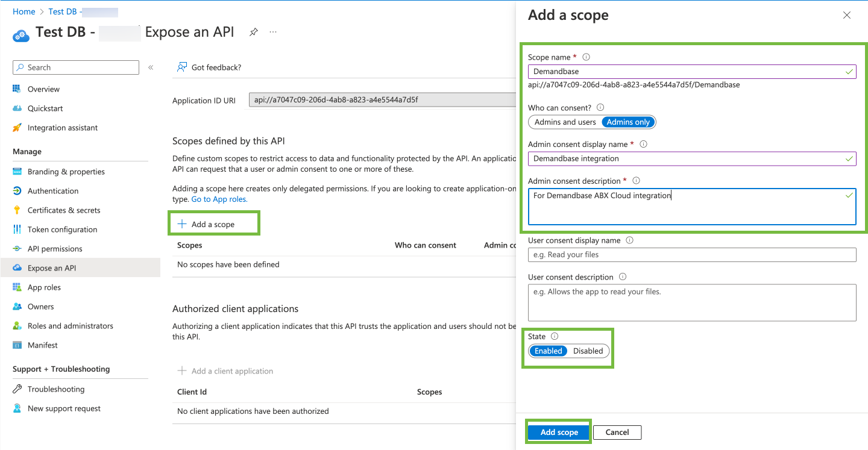The width and height of the screenshot is (868, 450).
Task: Click the Add scope button
Action: pos(559,433)
